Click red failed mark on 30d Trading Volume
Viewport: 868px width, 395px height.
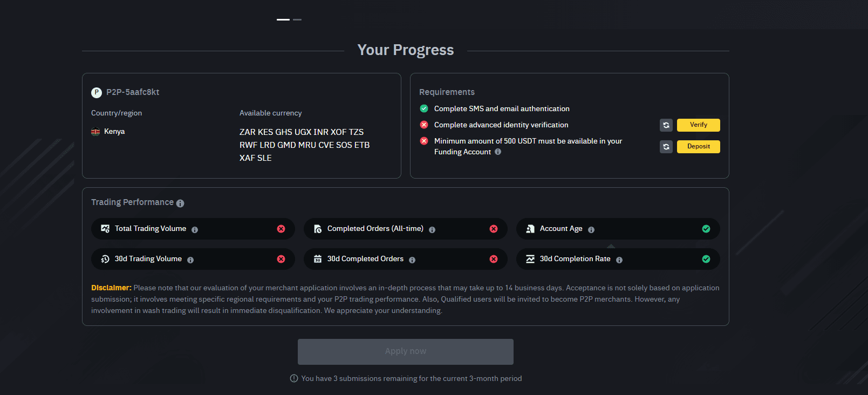pyautogui.click(x=281, y=259)
